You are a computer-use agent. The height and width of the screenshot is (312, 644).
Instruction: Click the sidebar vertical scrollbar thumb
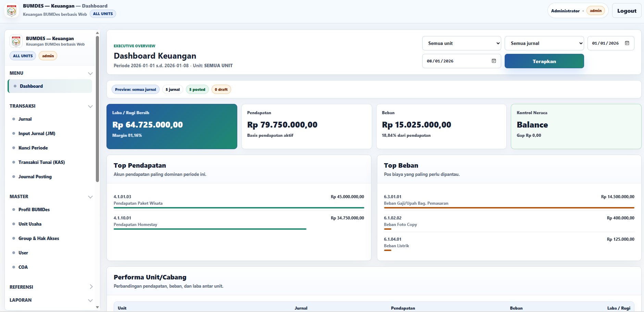click(97, 108)
